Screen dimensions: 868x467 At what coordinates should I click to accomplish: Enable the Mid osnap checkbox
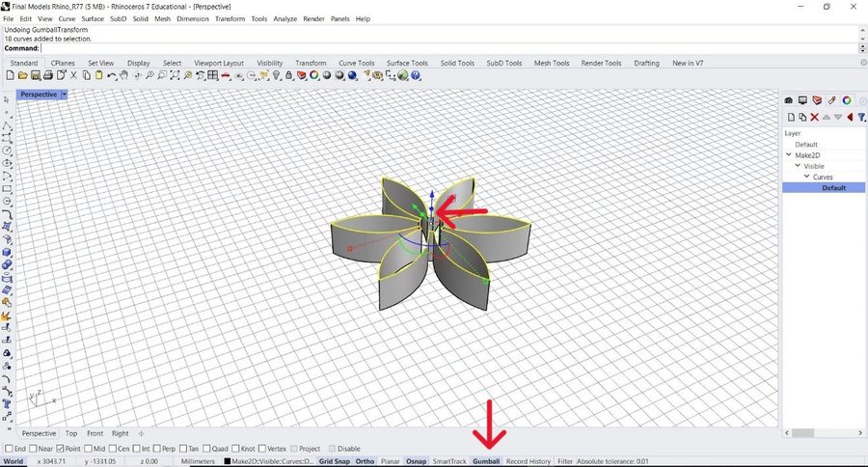coord(88,449)
